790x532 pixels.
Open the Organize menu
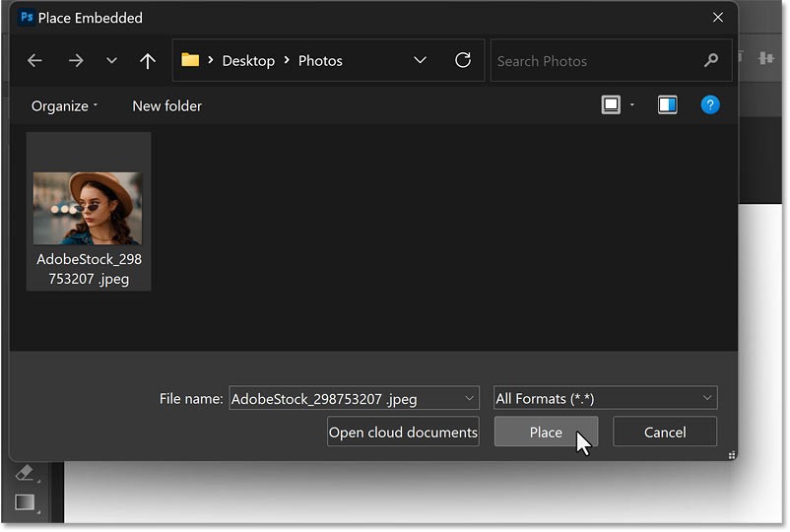(x=64, y=105)
